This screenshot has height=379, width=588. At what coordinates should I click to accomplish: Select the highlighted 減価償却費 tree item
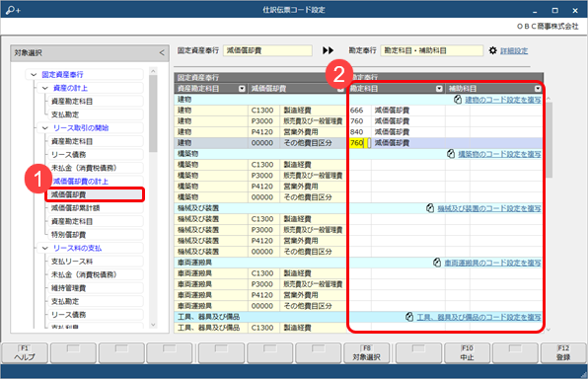click(95, 194)
